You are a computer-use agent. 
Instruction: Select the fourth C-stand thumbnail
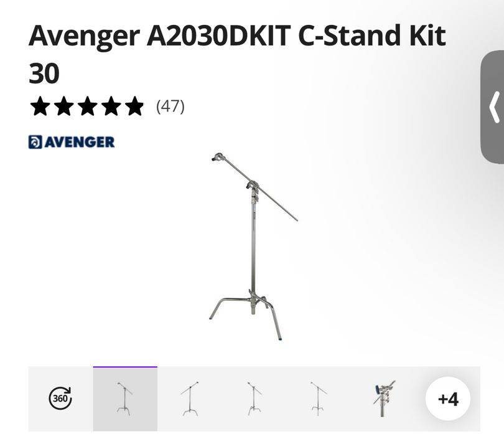pyautogui.click(x=318, y=399)
